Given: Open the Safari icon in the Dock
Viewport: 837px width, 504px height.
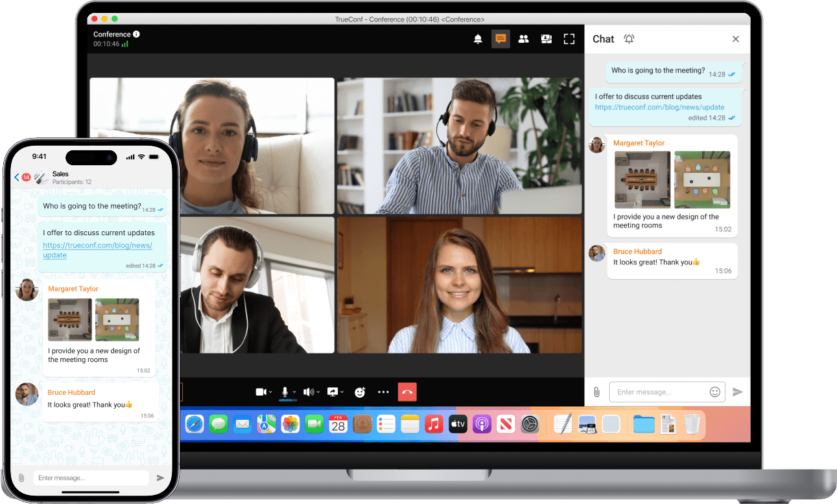Looking at the screenshot, I should click(195, 424).
